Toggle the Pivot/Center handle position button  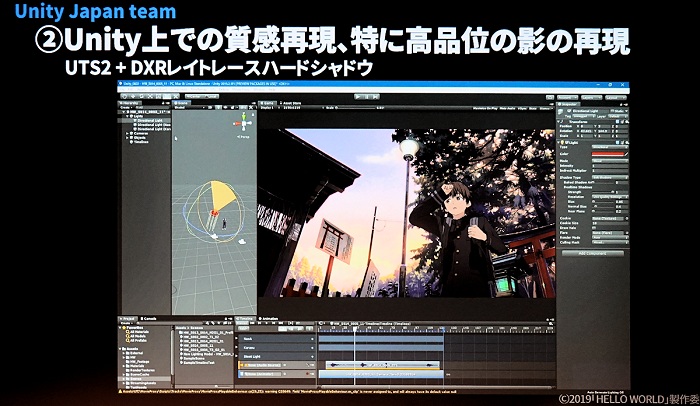(x=194, y=96)
